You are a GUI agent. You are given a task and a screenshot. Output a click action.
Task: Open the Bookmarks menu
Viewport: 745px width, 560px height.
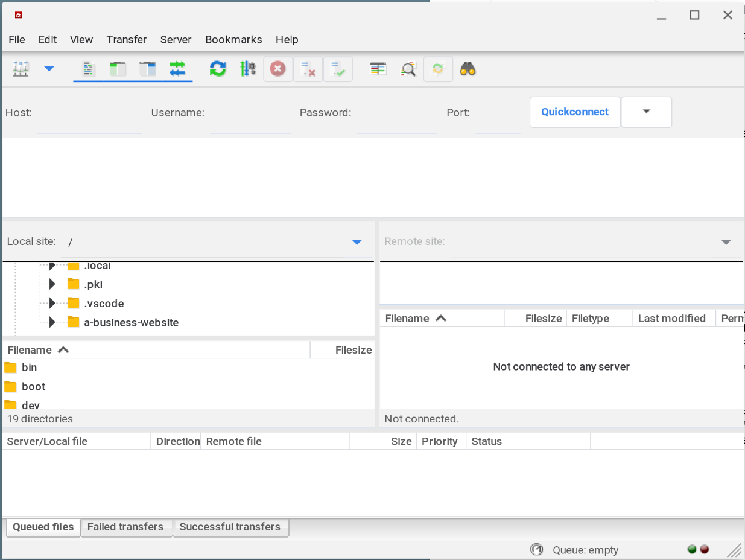coord(233,40)
